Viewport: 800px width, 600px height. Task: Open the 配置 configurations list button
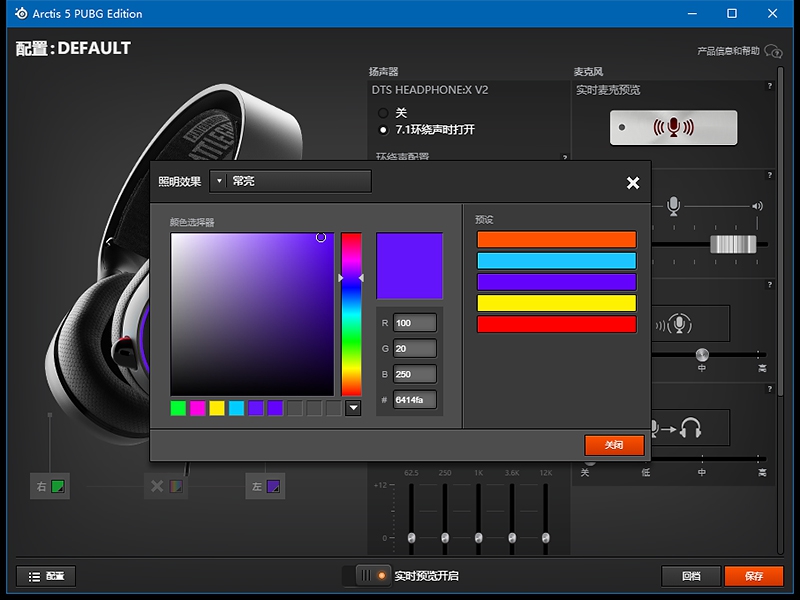click(x=46, y=576)
